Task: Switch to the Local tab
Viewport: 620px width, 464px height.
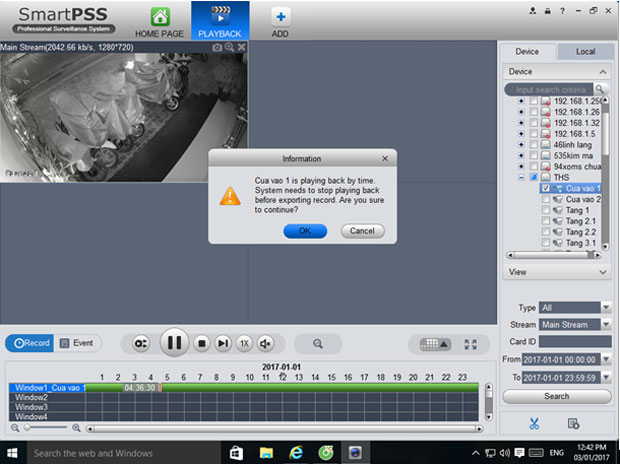Action: (585, 51)
